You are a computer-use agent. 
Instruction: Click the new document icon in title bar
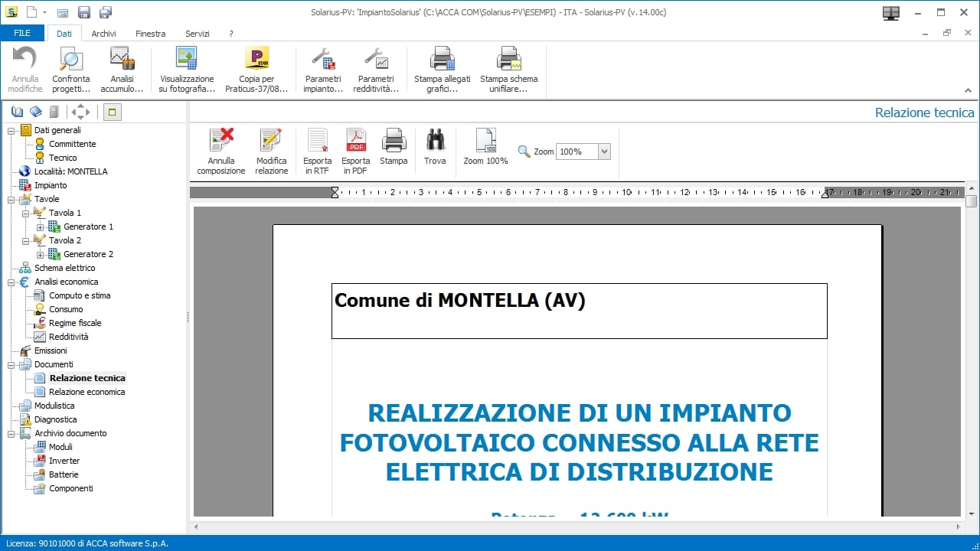[31, 12]
